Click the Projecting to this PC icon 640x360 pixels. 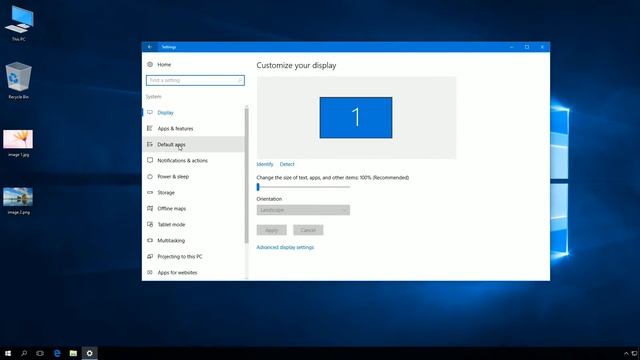coord(150,256)
